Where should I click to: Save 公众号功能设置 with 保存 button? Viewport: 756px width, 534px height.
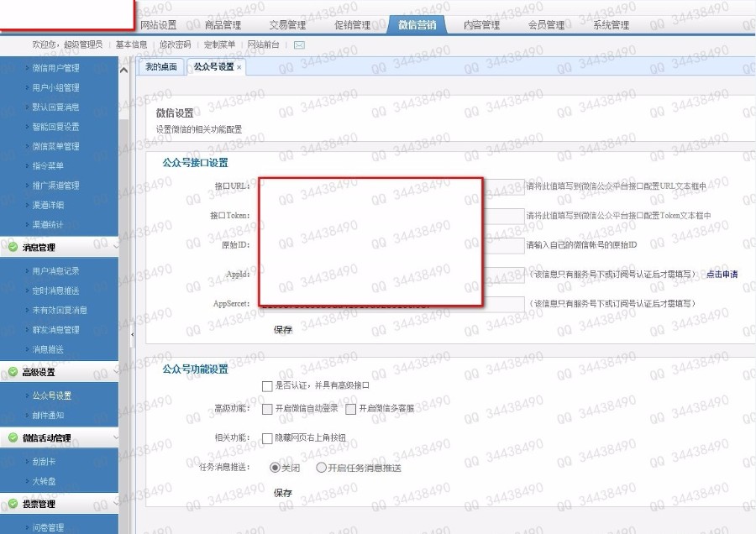pyautogui.click(x=283, y=493)
